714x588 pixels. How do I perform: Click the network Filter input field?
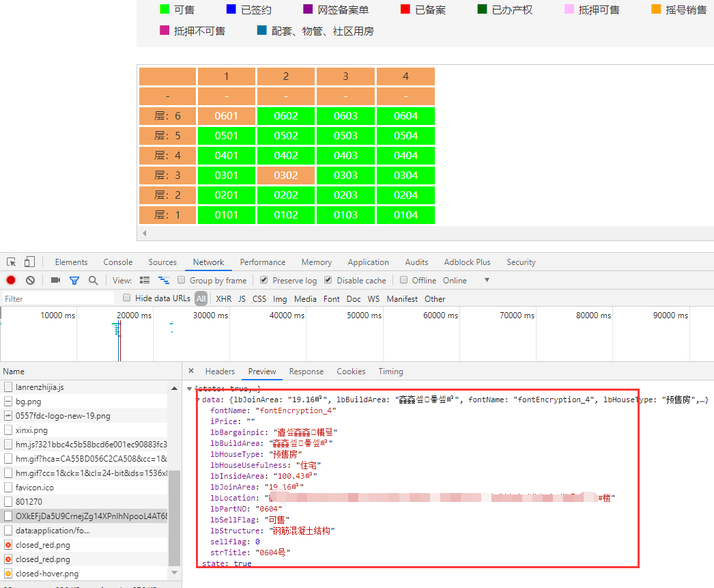(x=58, y=298)
